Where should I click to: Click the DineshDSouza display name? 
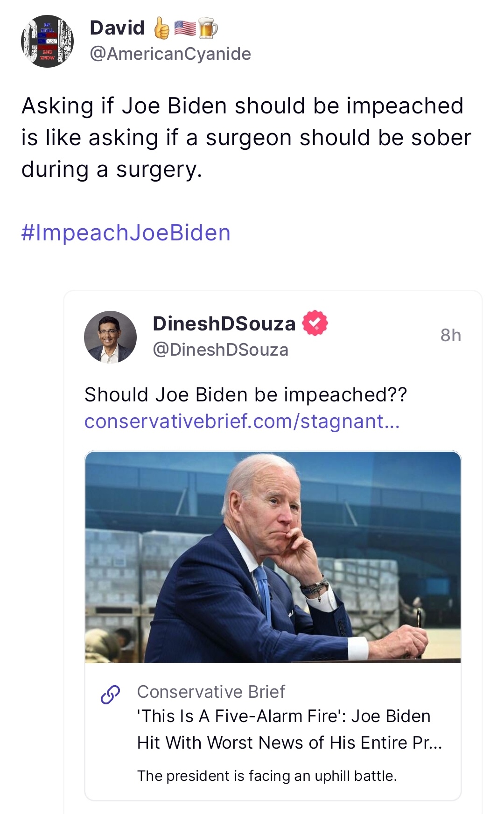pos(224,323)
